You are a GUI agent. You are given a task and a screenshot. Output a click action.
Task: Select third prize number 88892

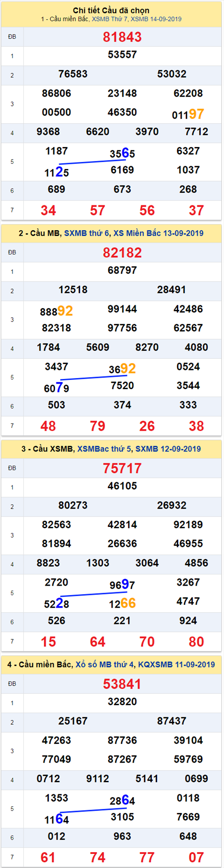(56, 311)
